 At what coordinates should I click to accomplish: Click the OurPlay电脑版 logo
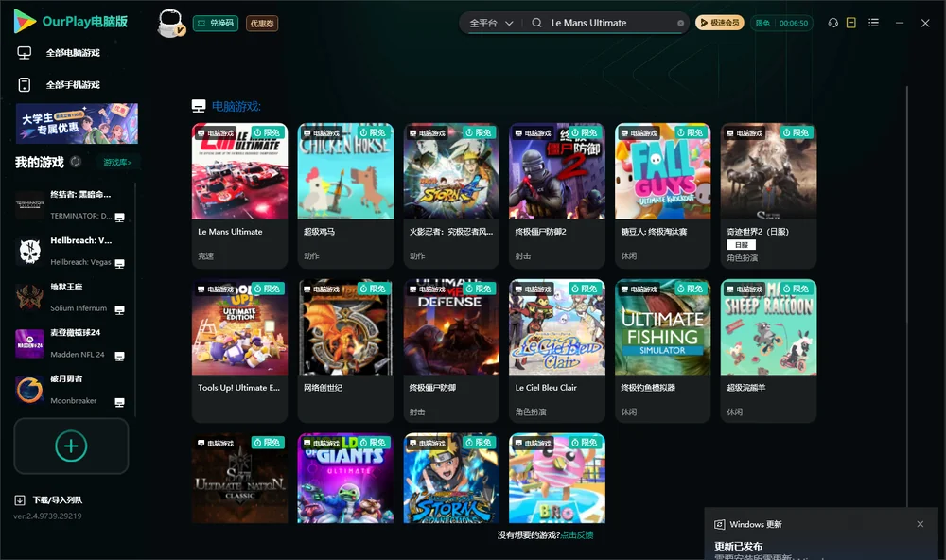click(x=71, y=22)
